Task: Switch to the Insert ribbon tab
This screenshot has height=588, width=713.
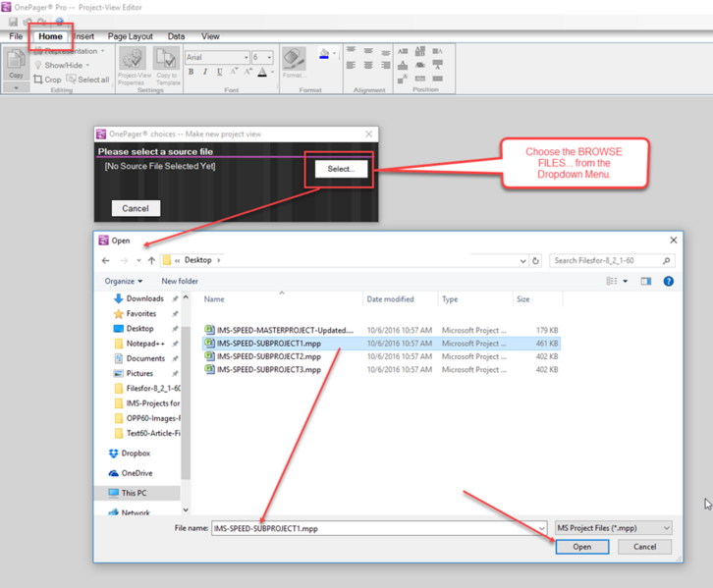Action: pyautogui.click(x=84, y=36)
